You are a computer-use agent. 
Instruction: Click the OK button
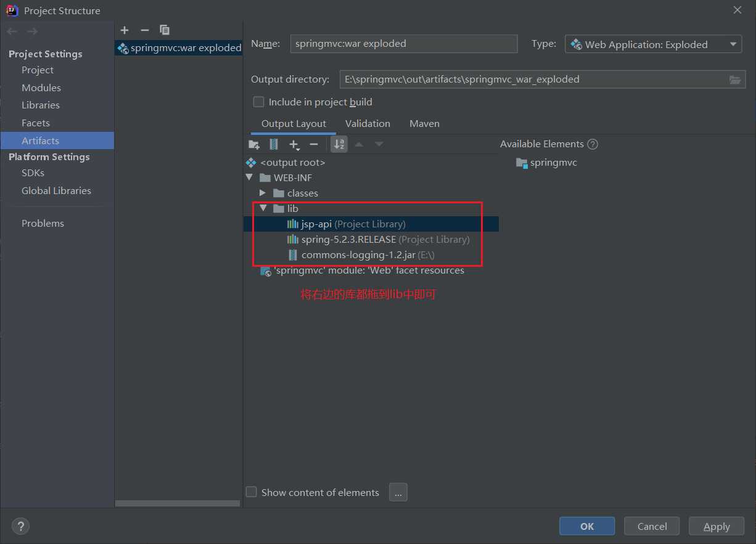coord(587,526)
